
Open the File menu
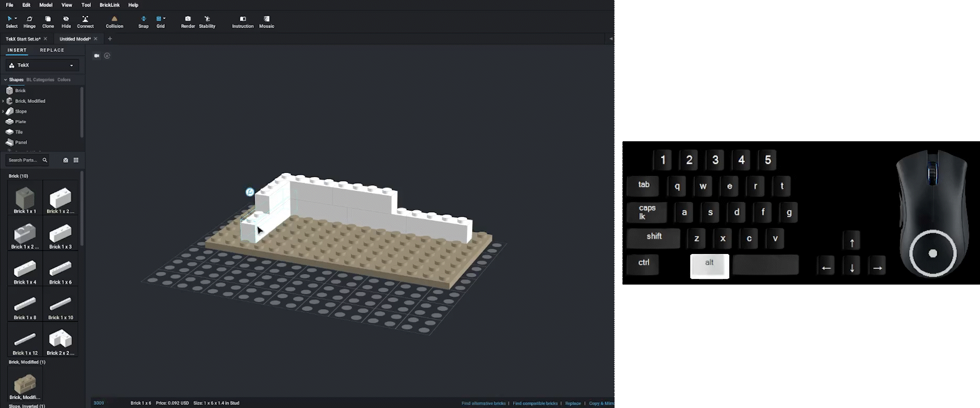coord(9,5)
